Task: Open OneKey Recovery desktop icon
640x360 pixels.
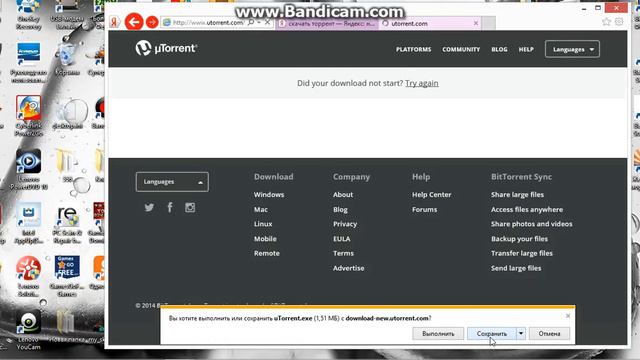Action: pyautogui.click(x=28, y=15)
